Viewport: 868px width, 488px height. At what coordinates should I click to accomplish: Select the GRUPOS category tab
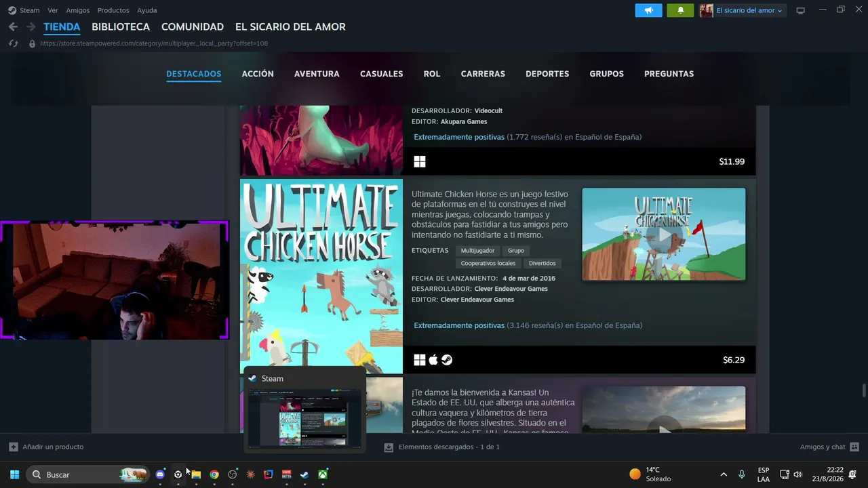tap(607, 74)
